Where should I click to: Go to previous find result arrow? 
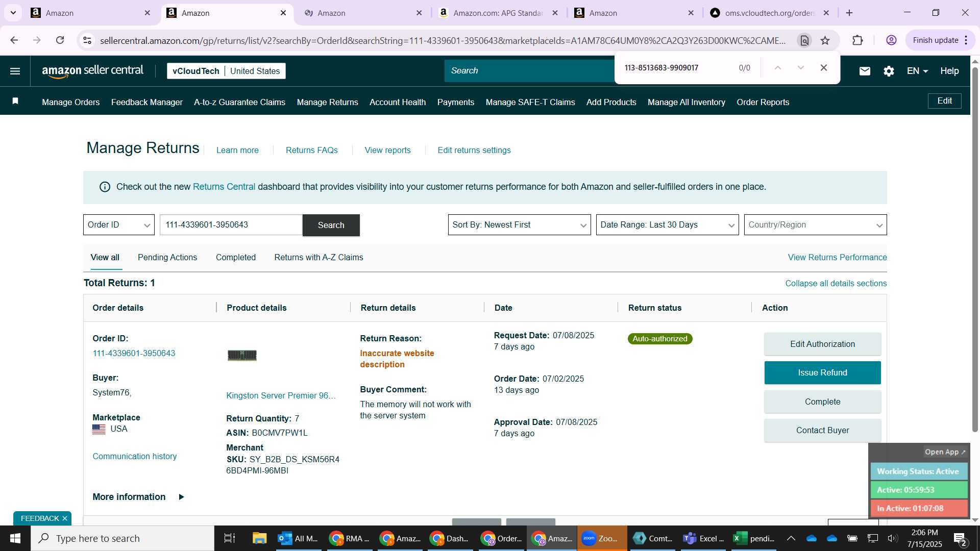tap(777, 67)
